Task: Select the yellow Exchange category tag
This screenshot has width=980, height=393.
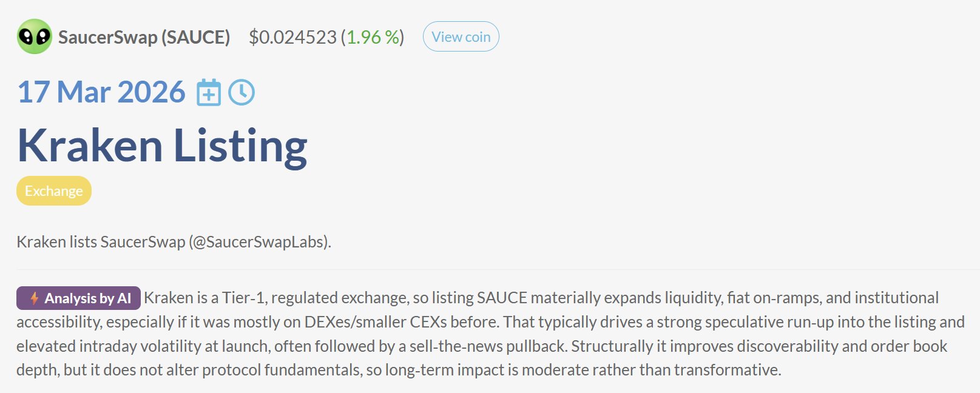Action: click(54, 191)
